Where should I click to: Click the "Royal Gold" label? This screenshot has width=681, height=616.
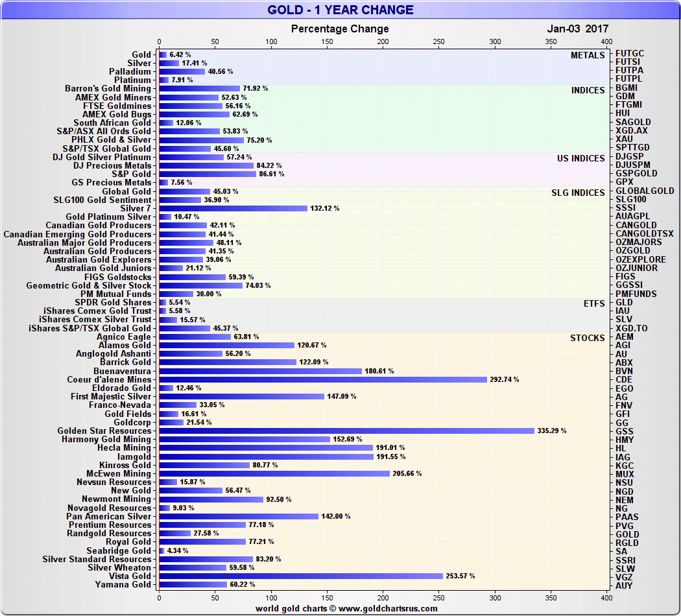128,542
